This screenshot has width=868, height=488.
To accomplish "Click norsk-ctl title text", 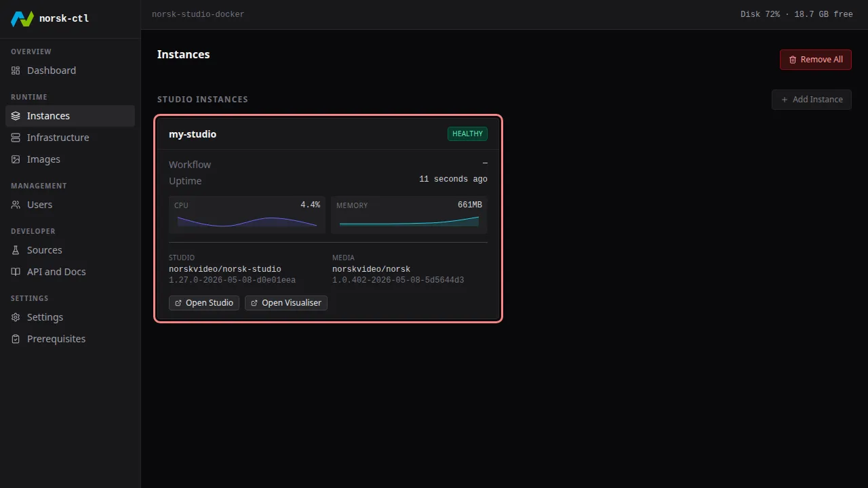I will click(64, 18).
